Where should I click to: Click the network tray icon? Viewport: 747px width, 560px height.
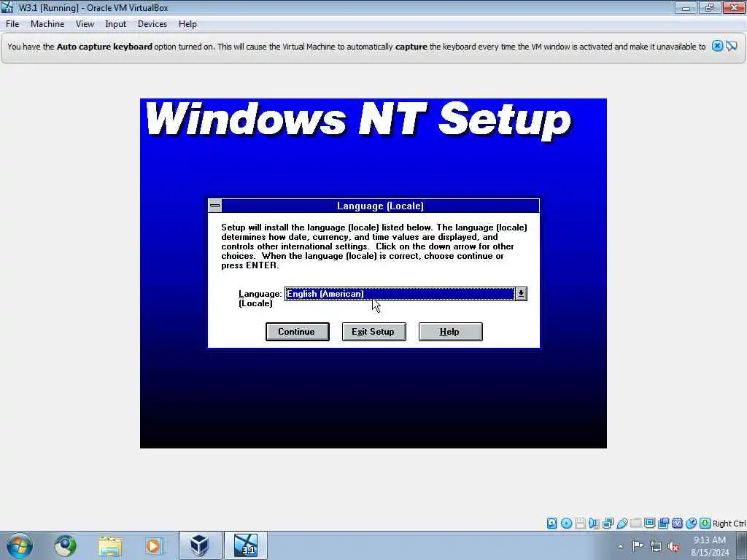pos(656,546)
